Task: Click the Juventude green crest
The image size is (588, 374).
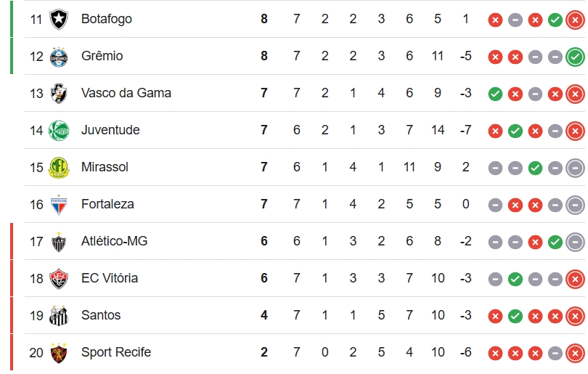Action: [59, 131]
